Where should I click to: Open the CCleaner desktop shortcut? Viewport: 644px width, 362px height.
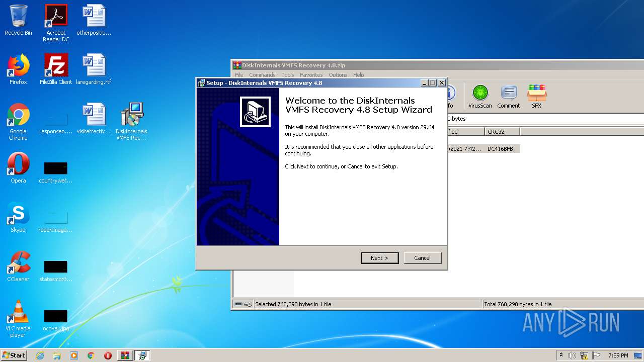pyautogui.click(x=18, y=266)
